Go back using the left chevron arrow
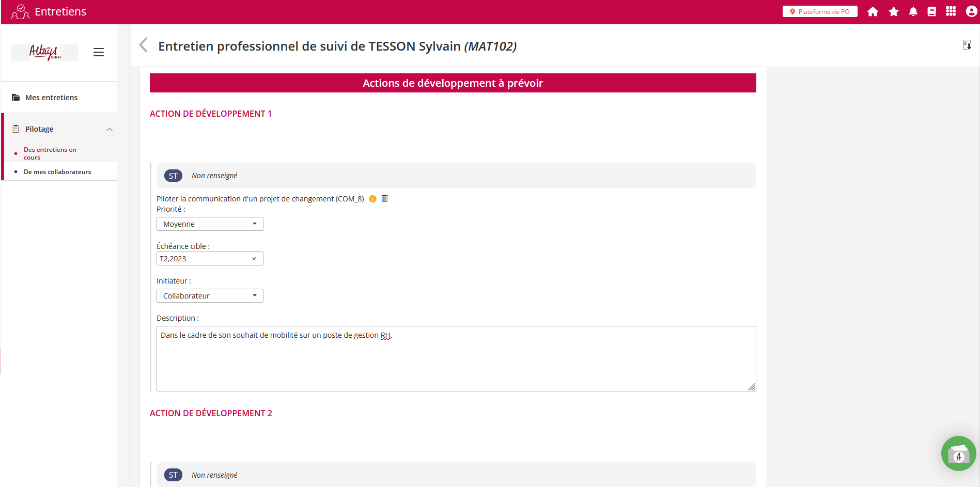The image size is (980, 487). (144, 45)
